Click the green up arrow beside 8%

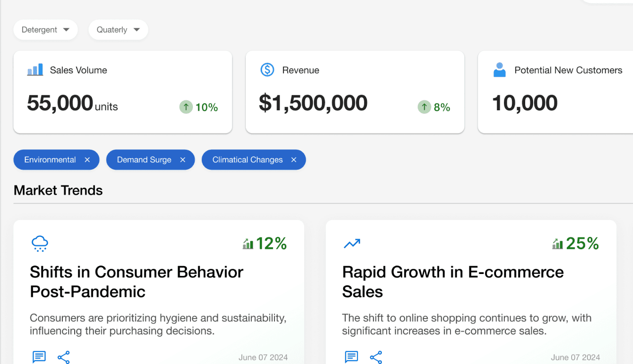tap(424, 107)
